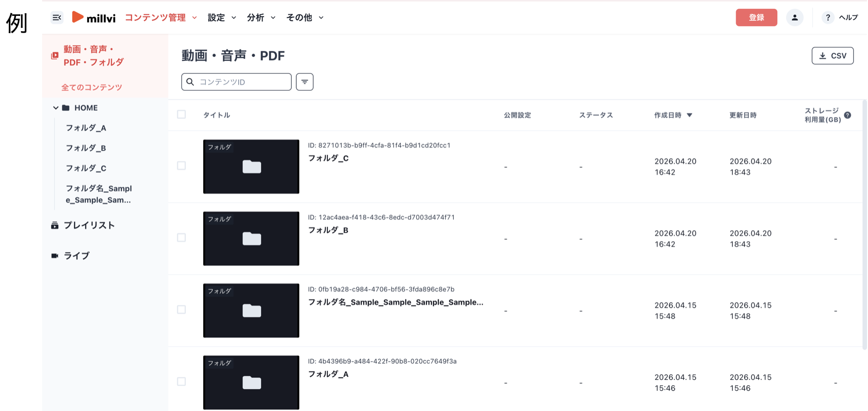Open the 分析 dropdown menu
The width and height of the screenshot is (868, 411).
coord(261,17)
